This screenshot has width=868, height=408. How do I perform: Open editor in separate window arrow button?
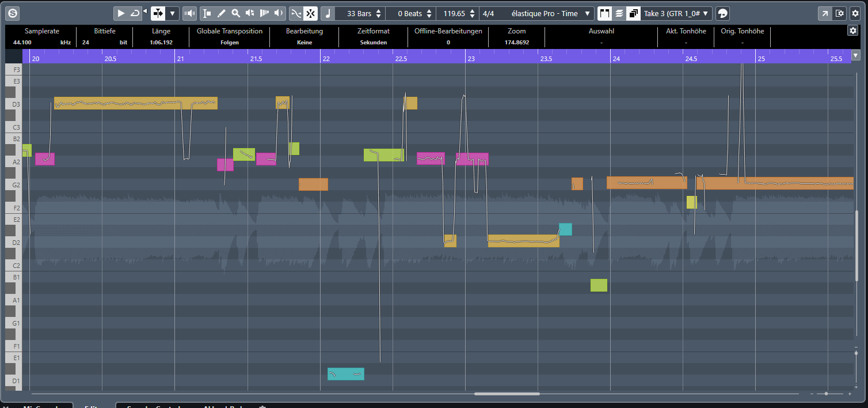click(825, 13)
